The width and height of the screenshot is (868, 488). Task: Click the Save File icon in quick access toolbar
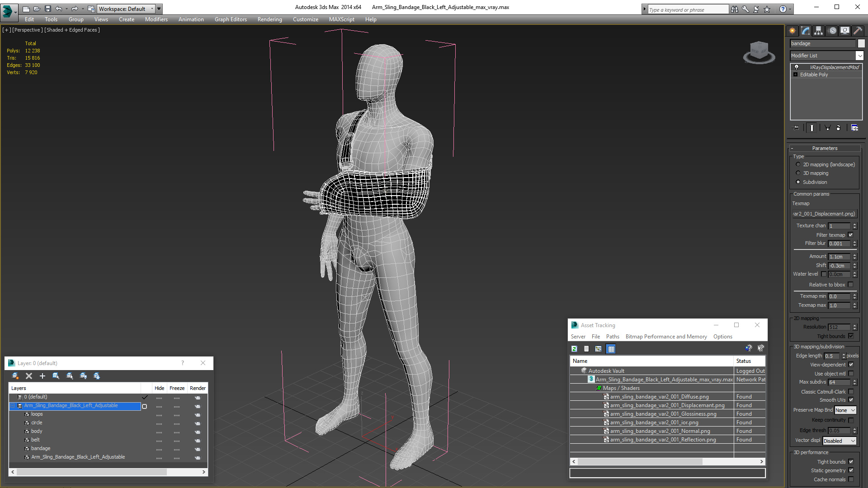[48, 9]
